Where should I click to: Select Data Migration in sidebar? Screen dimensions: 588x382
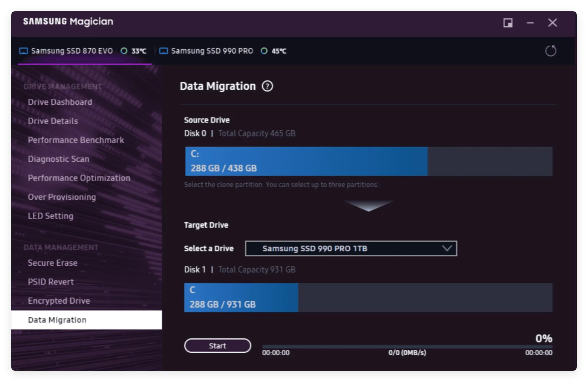[x=86, y=320]
